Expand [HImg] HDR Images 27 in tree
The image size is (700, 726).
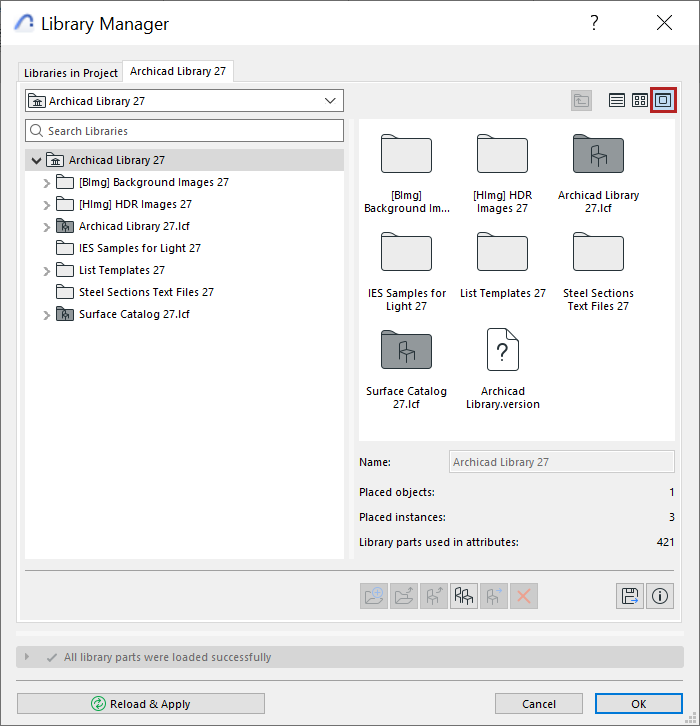[46, 205]
